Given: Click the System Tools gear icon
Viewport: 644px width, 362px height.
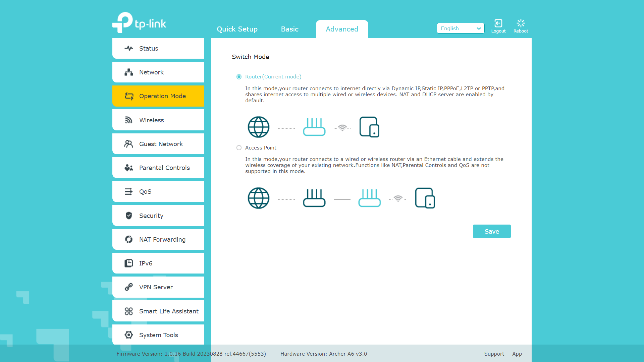Looking at the screenshot, I should [x=129, y=335].
